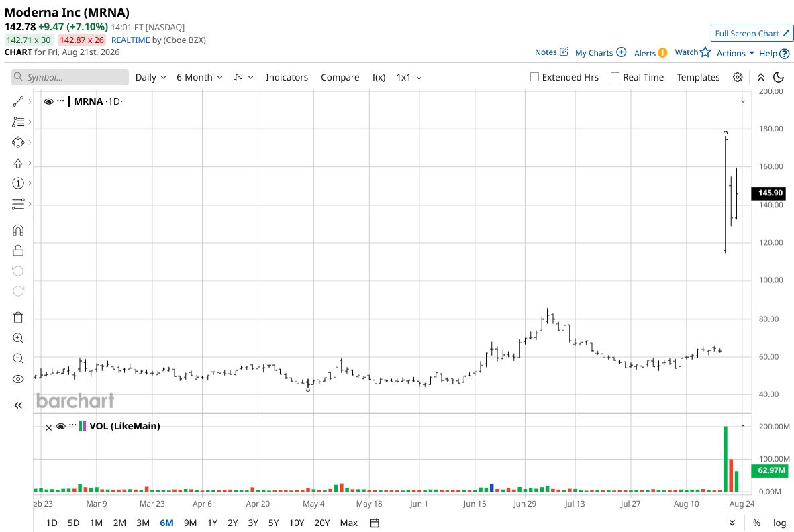Zoom out on the chart
Viewport: 794px width, 532px height.
click(17, 358)
